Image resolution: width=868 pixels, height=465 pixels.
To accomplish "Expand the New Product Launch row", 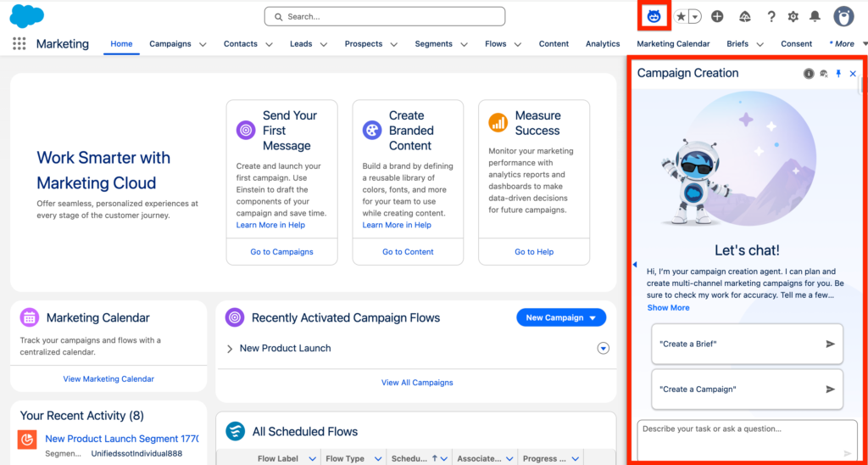I will 230,349.
